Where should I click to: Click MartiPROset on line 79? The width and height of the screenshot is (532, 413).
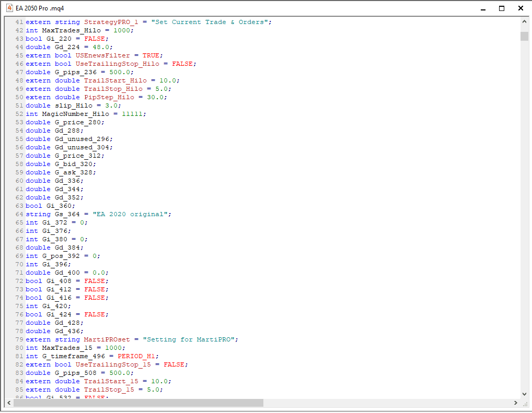[x=107, y=340]
